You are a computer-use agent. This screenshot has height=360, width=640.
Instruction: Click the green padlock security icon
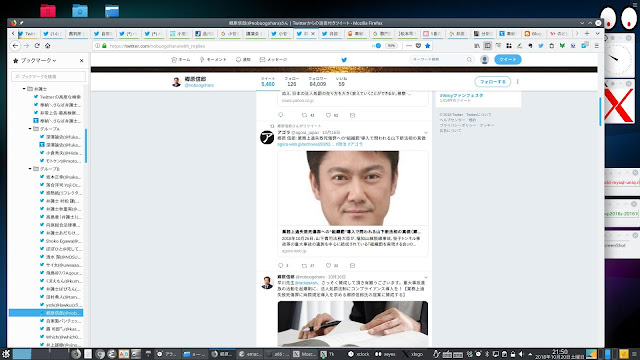104,46
